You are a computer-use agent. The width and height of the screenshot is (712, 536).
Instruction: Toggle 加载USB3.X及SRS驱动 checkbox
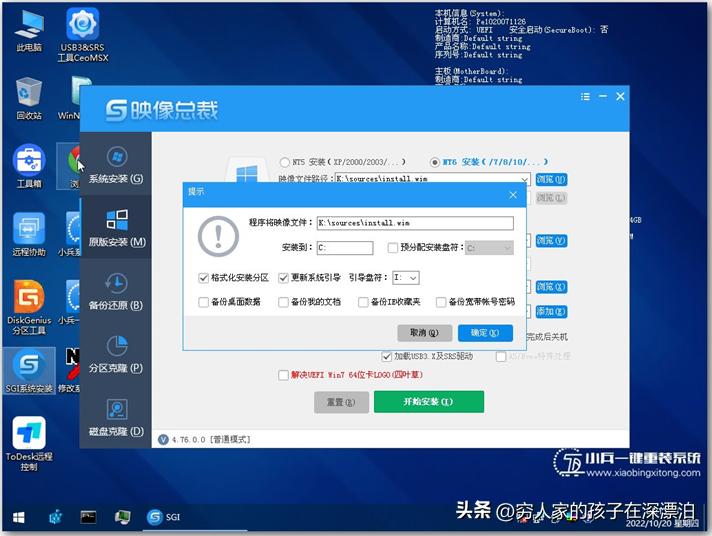[387, 357]
